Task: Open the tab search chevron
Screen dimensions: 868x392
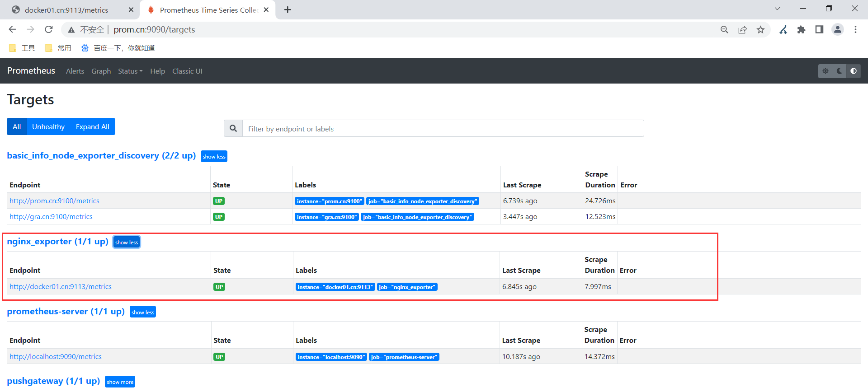Action: (x=777, y=9)
